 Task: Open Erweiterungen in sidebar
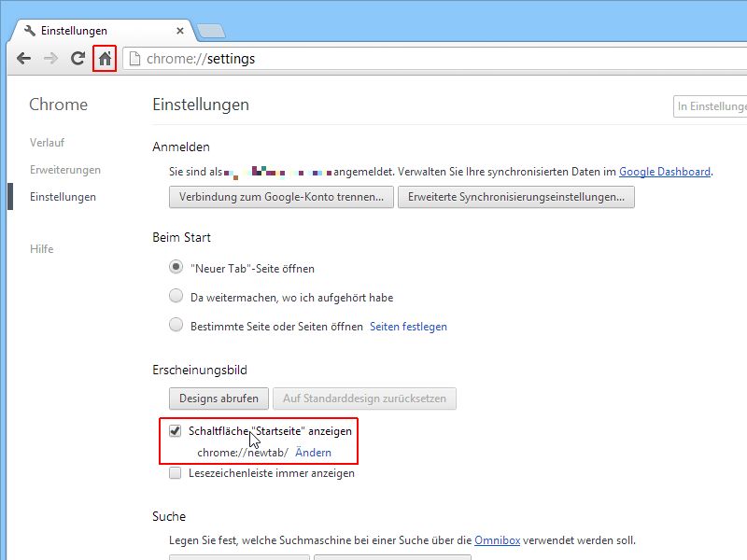[x=65, y=170]
